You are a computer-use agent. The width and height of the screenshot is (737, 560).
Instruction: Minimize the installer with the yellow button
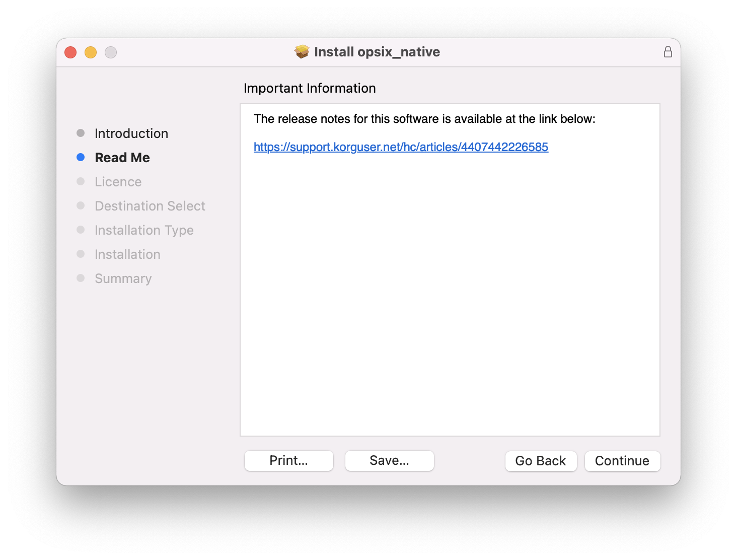[x=91, y=52]
